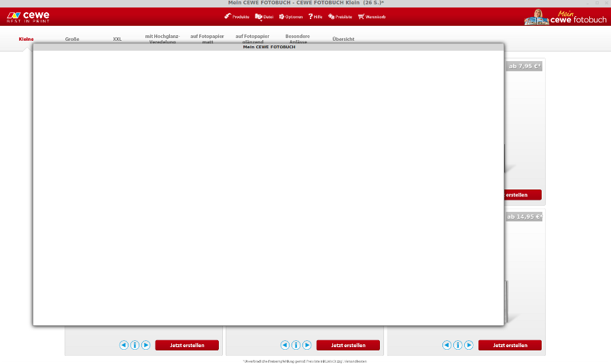Show previous image on middle bottom card

[285, 345]
